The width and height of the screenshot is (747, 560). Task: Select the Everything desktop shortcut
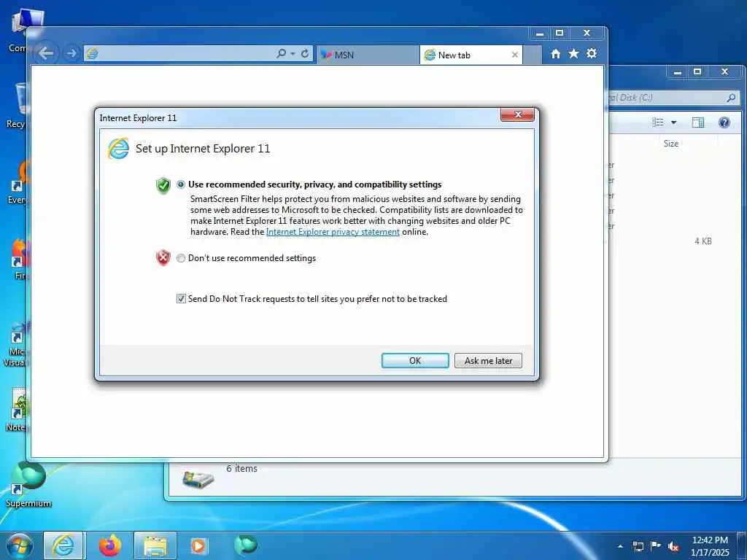tap(18, 183)
